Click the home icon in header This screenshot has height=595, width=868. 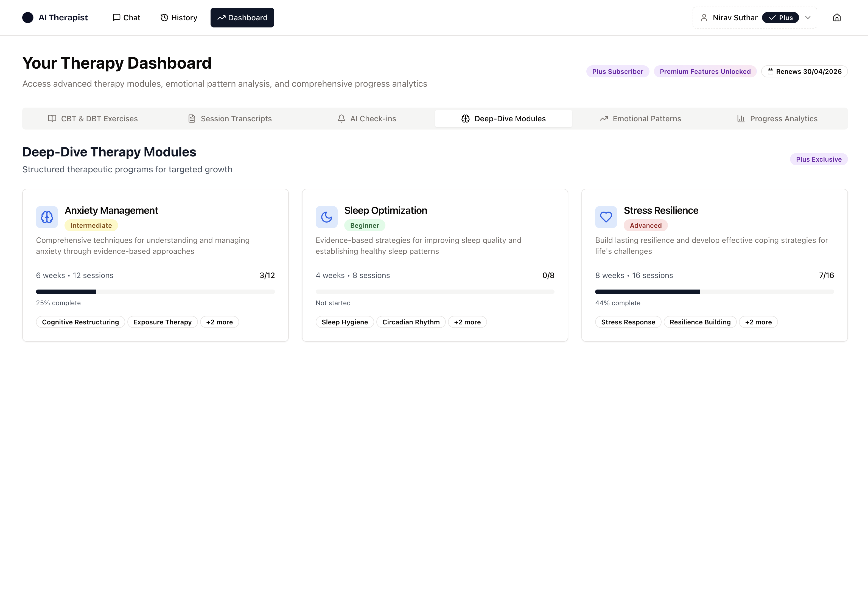coord(837,18)
